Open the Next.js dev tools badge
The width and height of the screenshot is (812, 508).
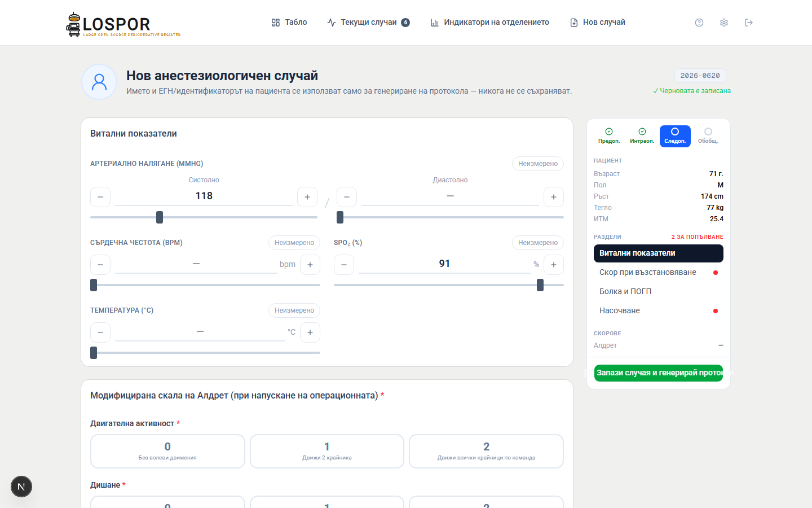coord(21,487)
